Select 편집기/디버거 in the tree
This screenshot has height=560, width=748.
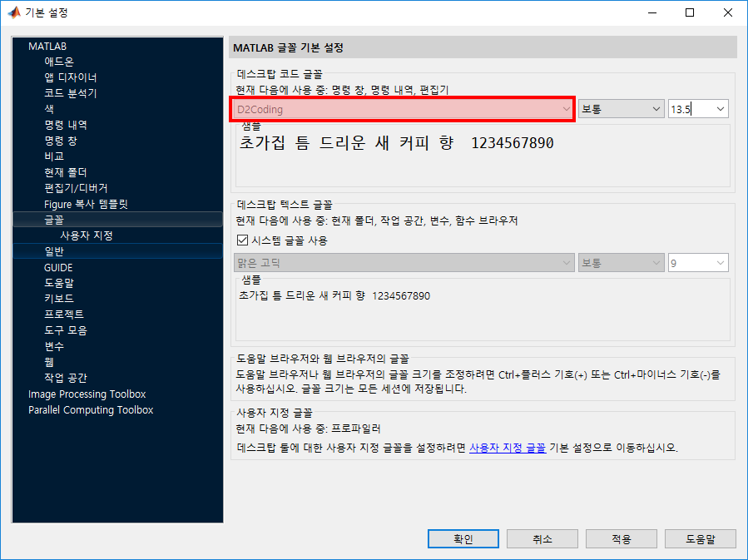76,188
